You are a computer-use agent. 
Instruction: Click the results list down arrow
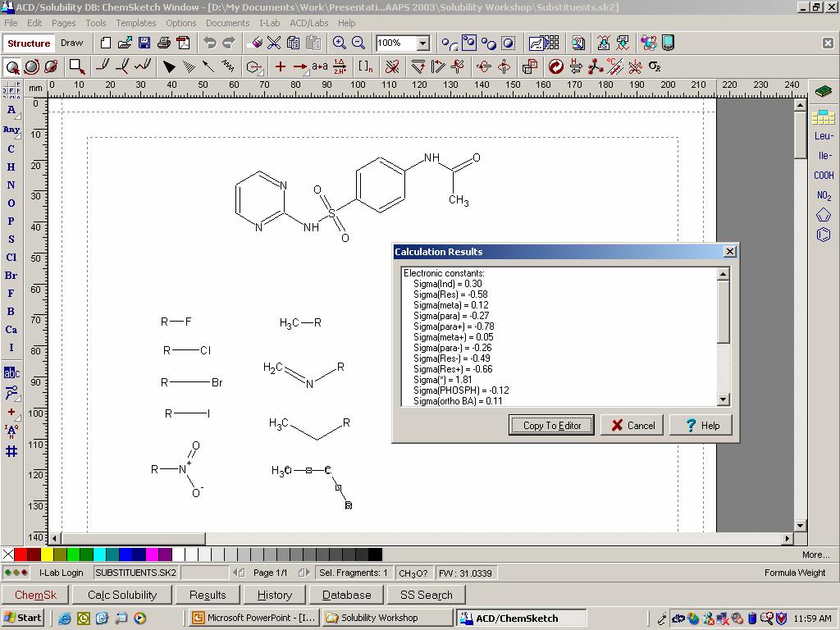[x=724, y=399]
